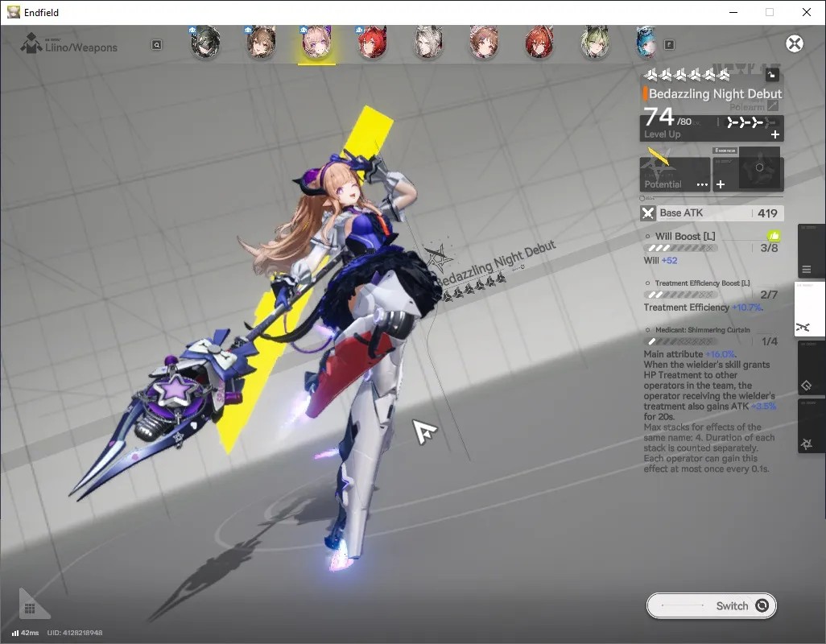Expand the Will Boost [L] skill entry
The height and width of the screenshot is (644, 826).
685,237
